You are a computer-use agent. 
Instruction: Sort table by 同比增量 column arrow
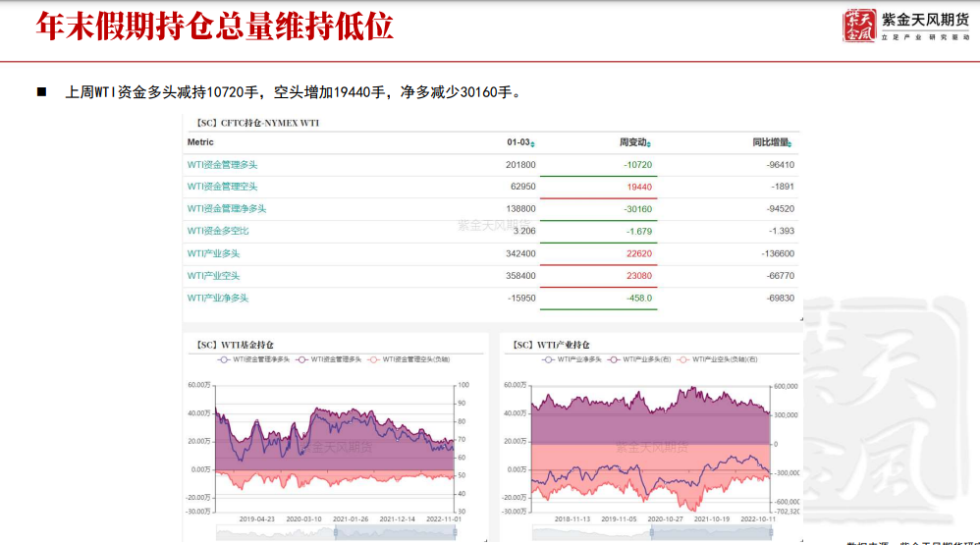tap(790, 144)
